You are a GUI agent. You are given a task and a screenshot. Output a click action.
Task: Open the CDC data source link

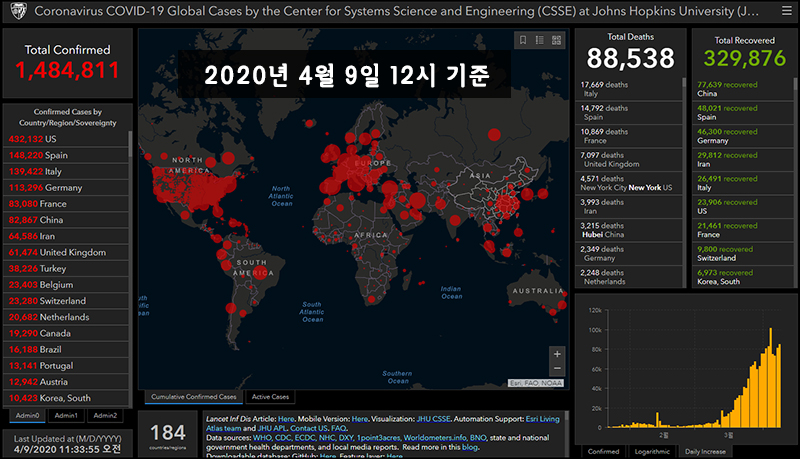point(283,438)
